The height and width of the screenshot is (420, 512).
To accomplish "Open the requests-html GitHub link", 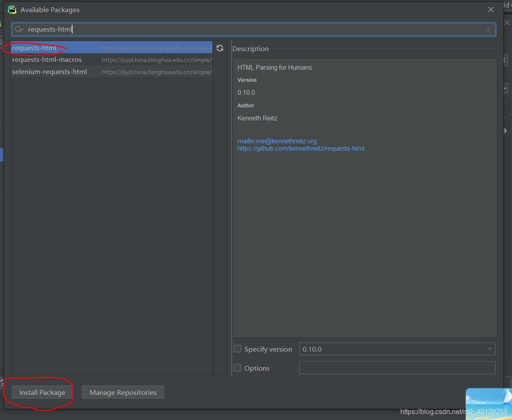I will (x=301, y=149).
